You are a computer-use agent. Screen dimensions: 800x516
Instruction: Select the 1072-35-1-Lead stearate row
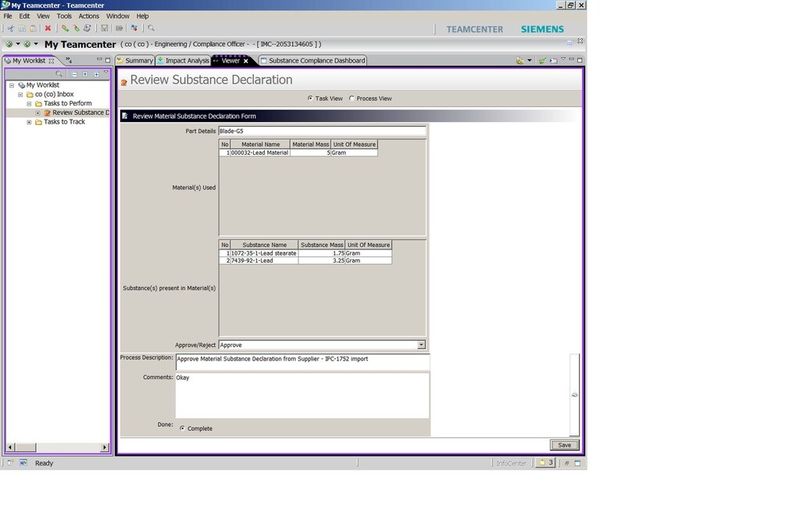click(x=306, y=253)
